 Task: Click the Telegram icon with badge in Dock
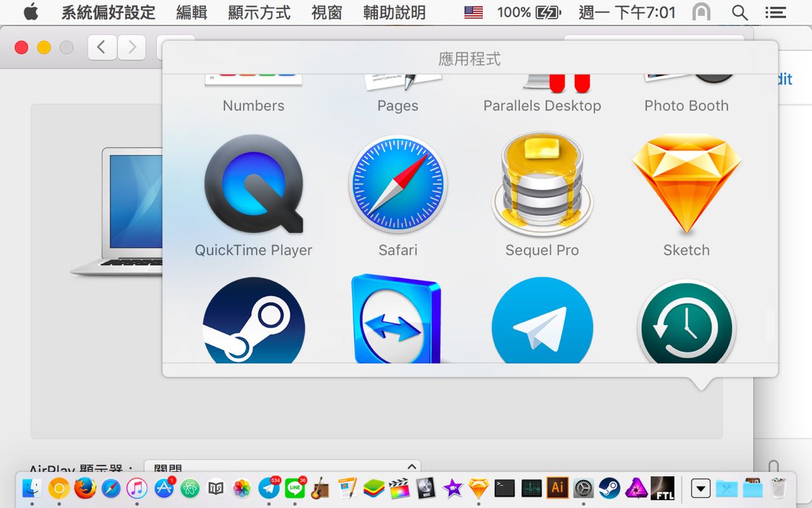269,488
